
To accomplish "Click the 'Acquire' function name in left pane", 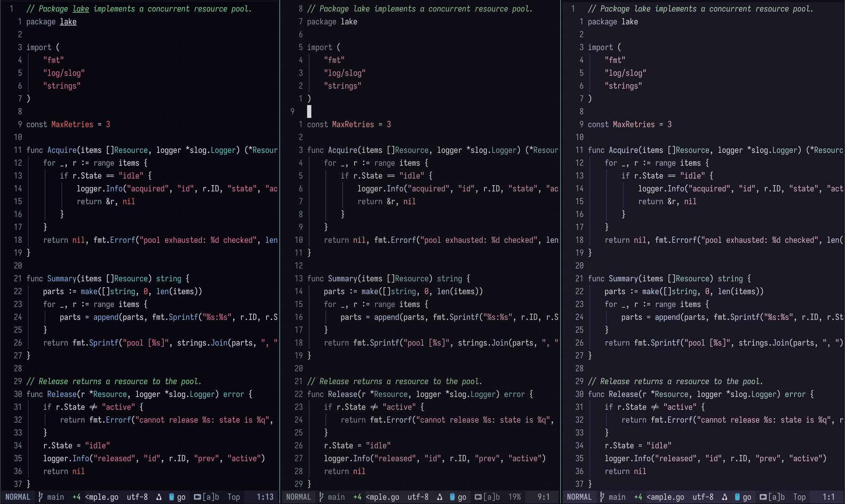I will pyautogui.click(x=62, y=150).
